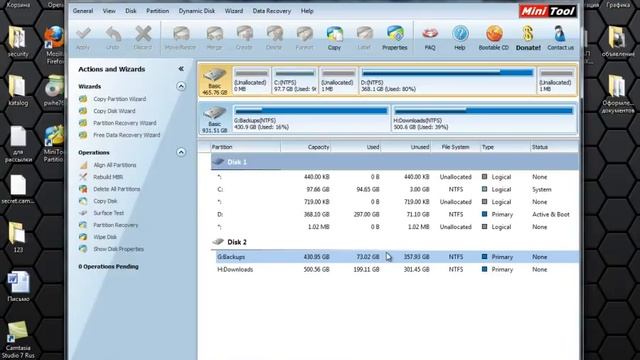This screenshot has height=360, width=640.
Task: Collapse the Actions and Wizards panel
Action: (181, 69)
